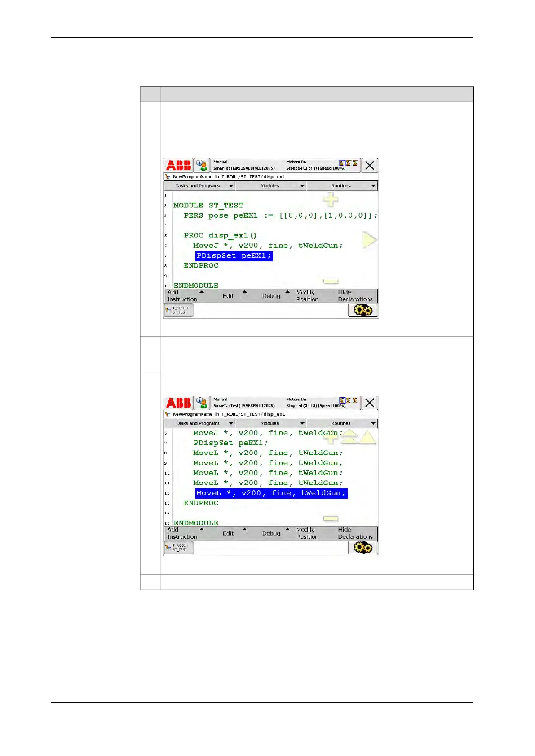Viewport: 535px width, 756px height.
Task: Expand Add Instruction menu in MODULE ST_TEST screen
Action: click(185, 296)
